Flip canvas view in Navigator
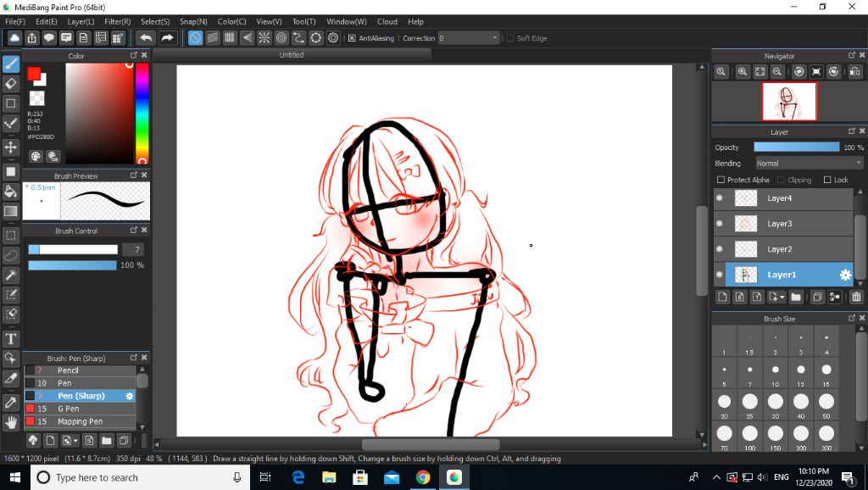Image resolution: width=868 pixels, height=490 pixels. (x=854, y=71)
